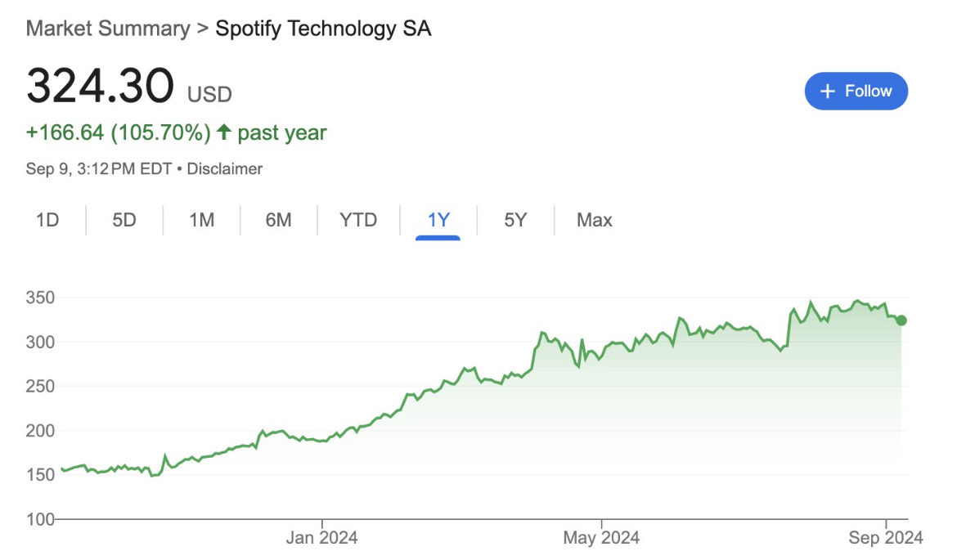View the 5Y chart range
Screen dimensions: 957x560
click(x=515, y=220)
